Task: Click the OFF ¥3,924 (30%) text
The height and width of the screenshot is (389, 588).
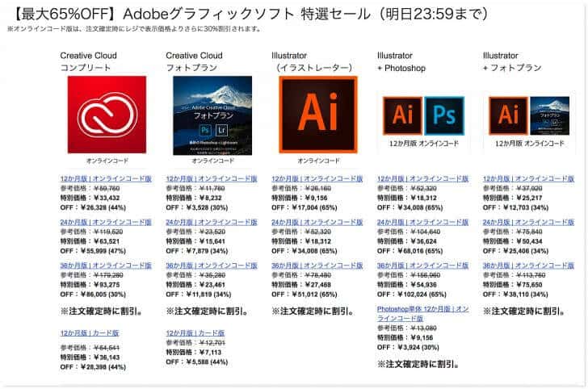Action: [x=409, y=347]
